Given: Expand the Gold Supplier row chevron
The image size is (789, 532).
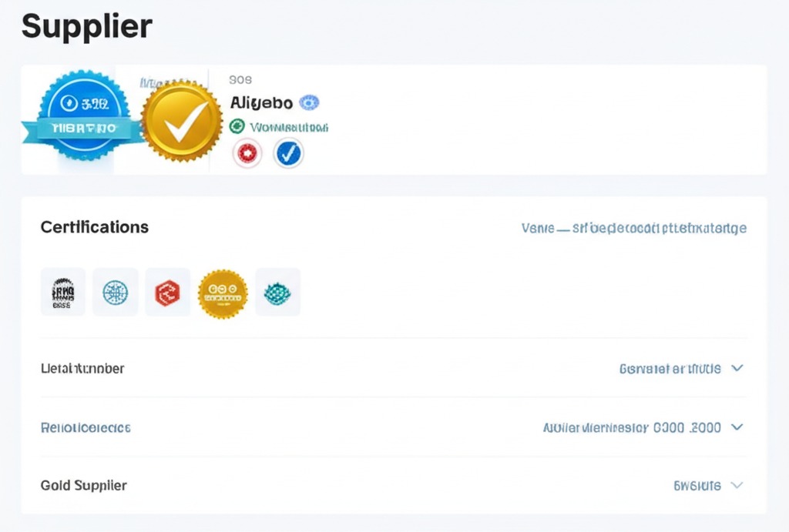Looking at the screenshot, I should pos(737,485).
